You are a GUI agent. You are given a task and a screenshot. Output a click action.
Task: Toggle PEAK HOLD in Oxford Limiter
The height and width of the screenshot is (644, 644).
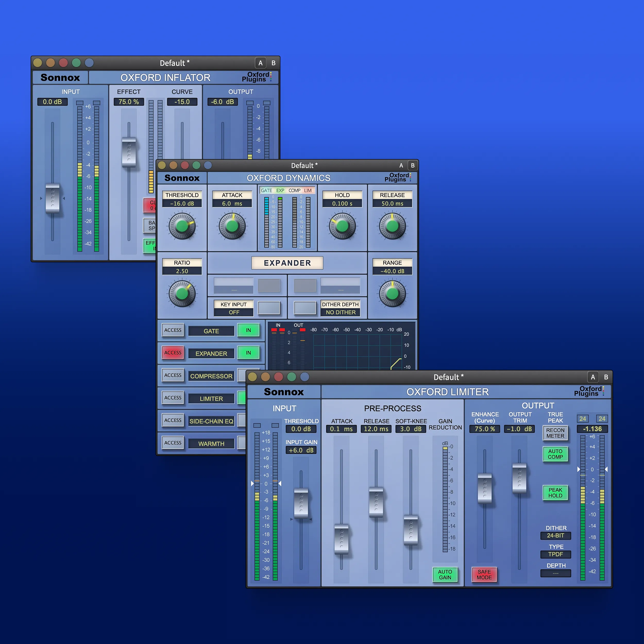click(x=555, y=493)
